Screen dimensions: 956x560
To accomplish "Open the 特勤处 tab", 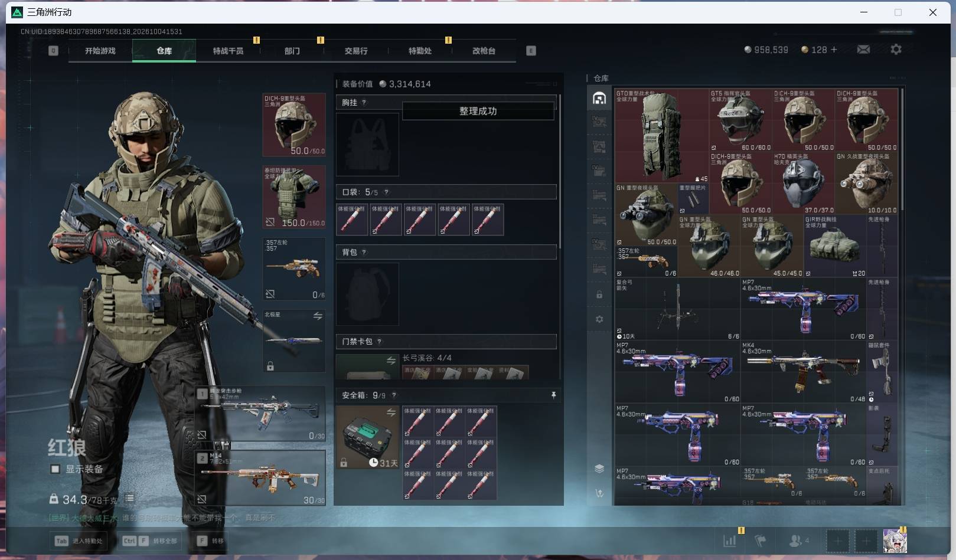I will 420,51.
